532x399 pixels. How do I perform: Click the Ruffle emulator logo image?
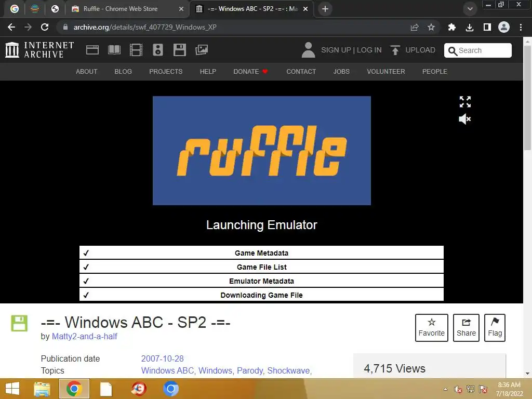point(262,151)
